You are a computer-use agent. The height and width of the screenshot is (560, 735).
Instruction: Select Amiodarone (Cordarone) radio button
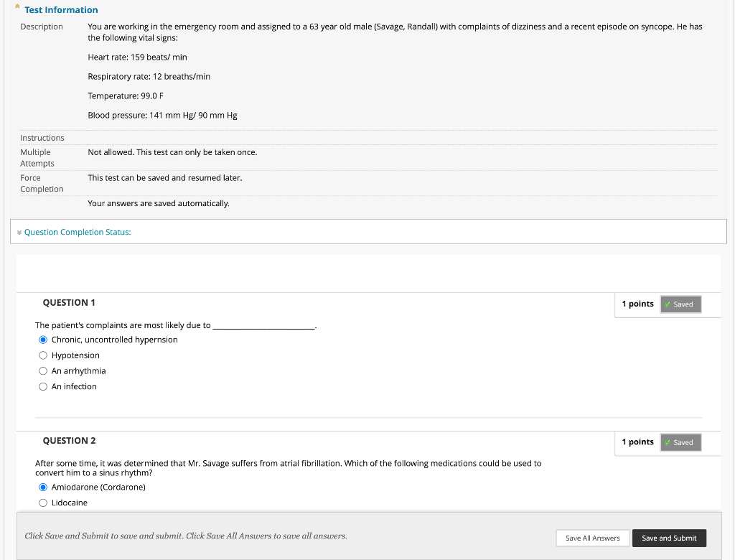point(43,487)
